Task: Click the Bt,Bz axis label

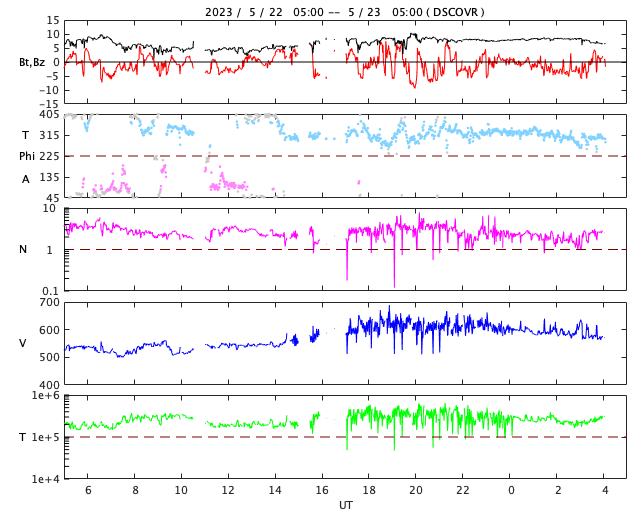Action: tap(32, 62)
